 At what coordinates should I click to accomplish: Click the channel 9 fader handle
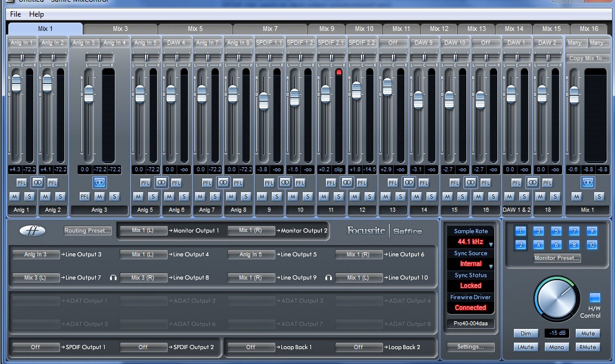click(x=264, y=101)
